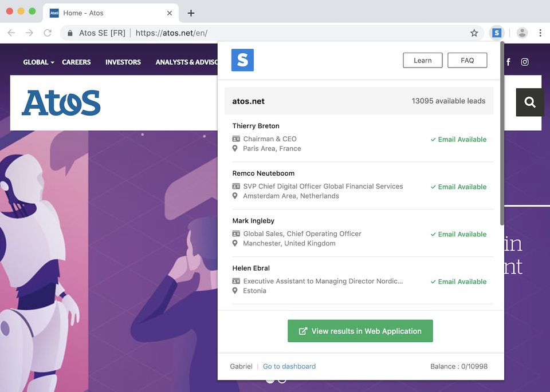Click View results in Web Application

click(360, 331)
